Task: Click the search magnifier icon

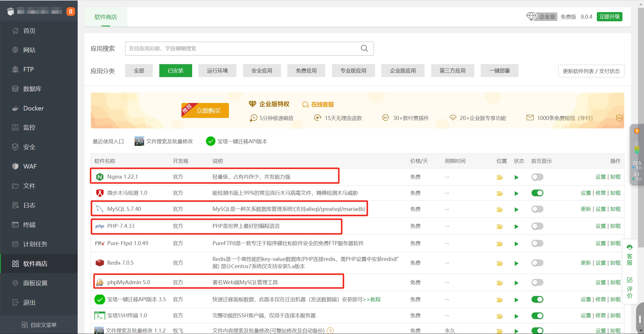Action: (364, 48)
